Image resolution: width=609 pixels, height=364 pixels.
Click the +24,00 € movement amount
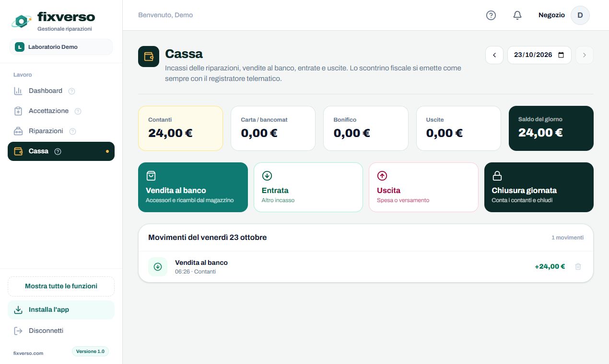(550, 267)
